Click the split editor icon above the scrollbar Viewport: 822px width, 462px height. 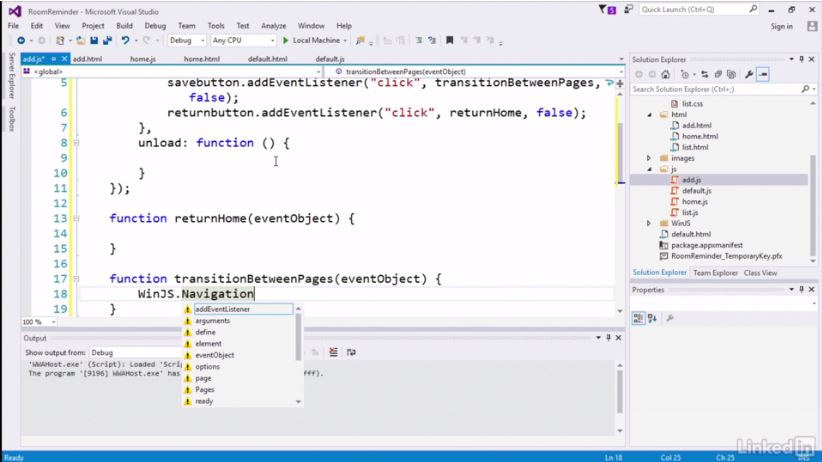point(620,83)
